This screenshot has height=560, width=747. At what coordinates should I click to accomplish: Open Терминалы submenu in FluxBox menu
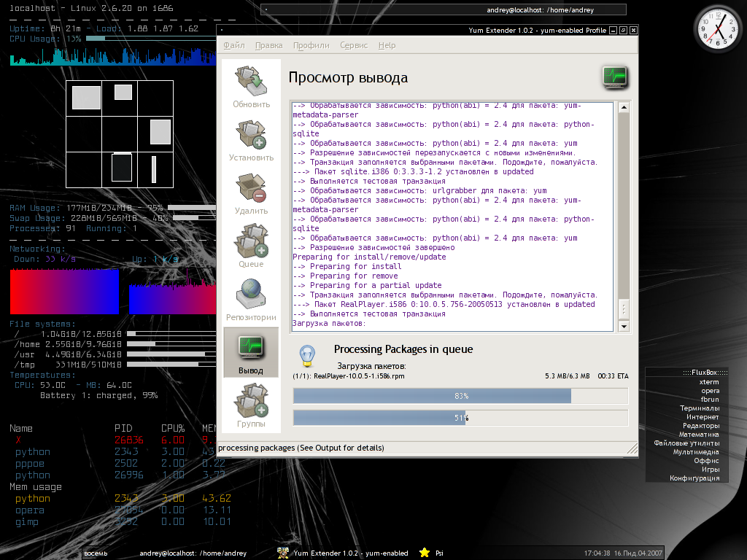pos(700,408)
